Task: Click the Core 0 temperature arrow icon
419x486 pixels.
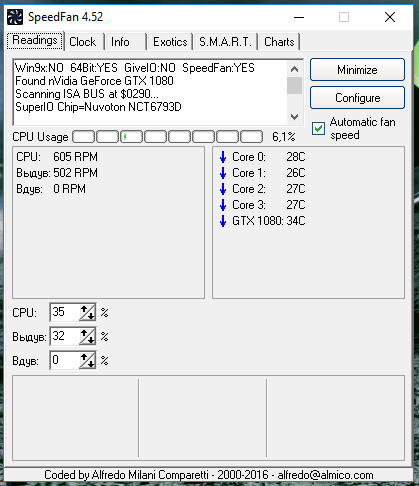Action: pos(223,157)
